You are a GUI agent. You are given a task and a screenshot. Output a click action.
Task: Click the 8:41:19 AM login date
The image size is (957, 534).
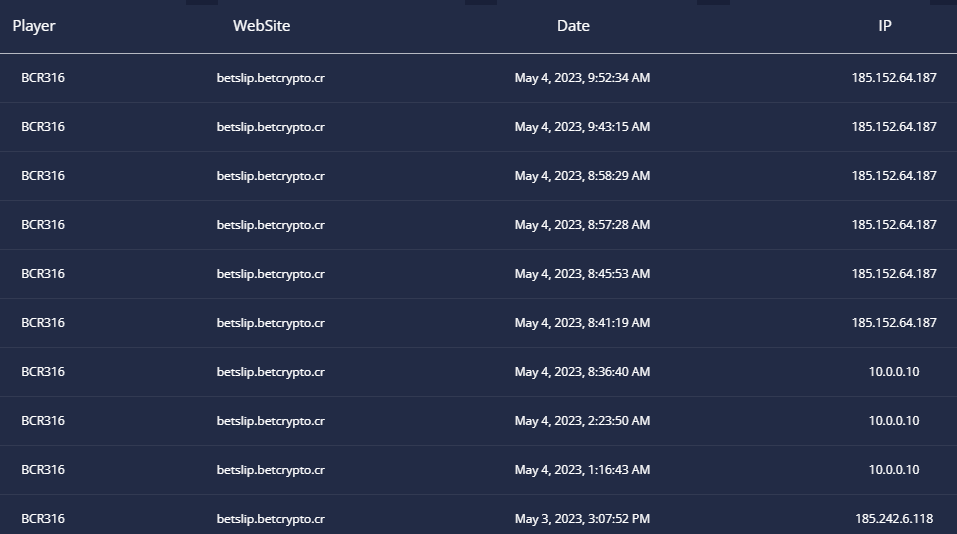point(582,322)
